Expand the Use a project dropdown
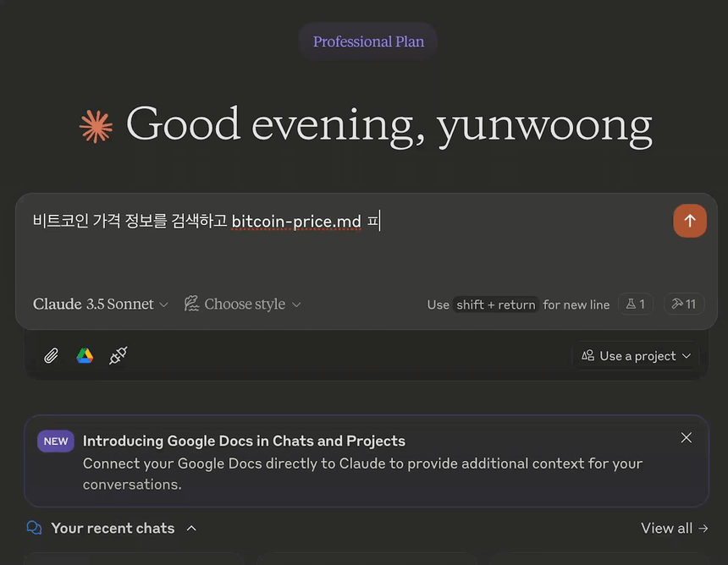 pos(636,356)
